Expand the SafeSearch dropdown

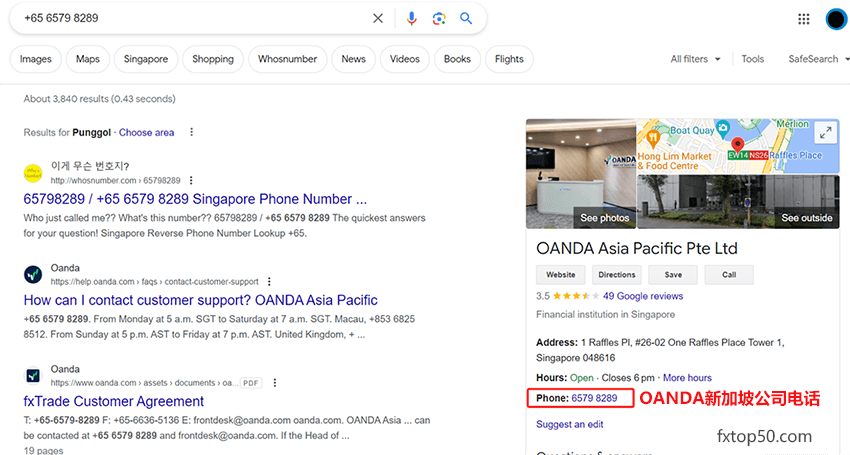(x=818, y=59)
